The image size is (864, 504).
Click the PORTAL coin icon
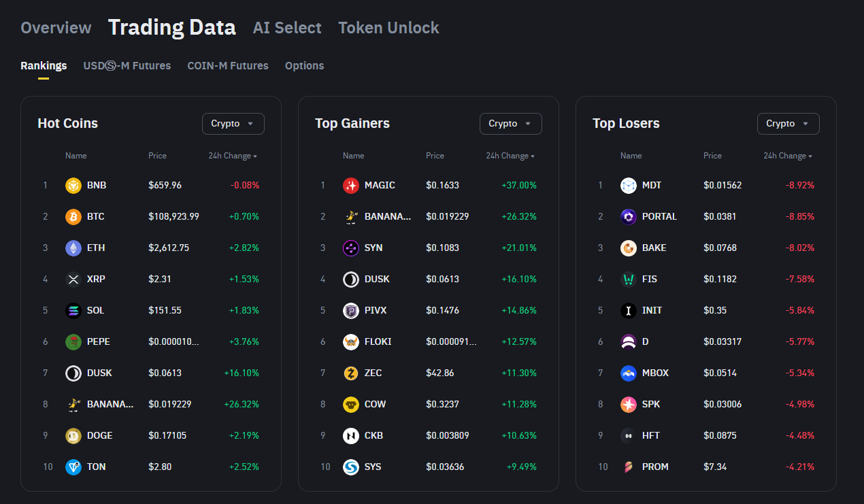pos(629,216)
